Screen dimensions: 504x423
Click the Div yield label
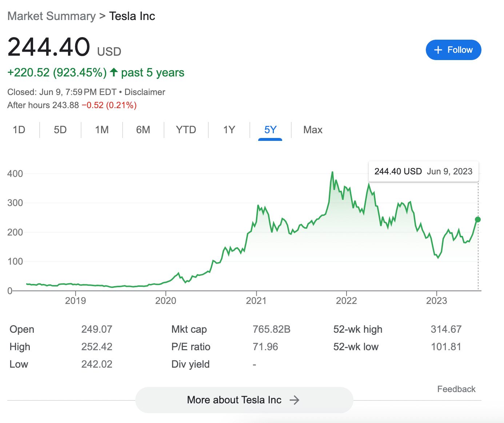[191, 364]
